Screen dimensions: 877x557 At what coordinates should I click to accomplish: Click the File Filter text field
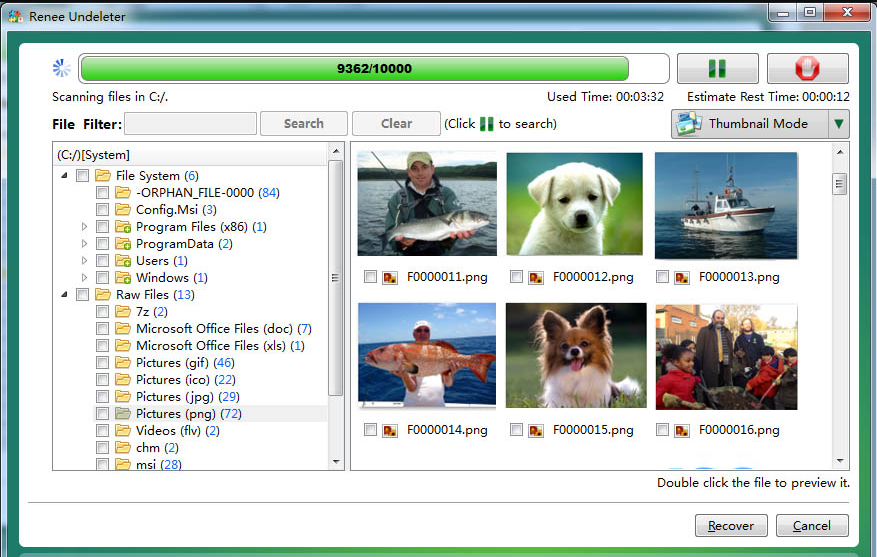[190, 124]
